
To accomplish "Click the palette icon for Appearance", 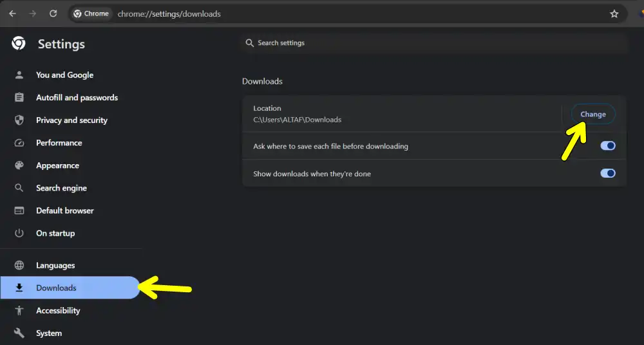I will pyautogui.click(x=19, y=165).
